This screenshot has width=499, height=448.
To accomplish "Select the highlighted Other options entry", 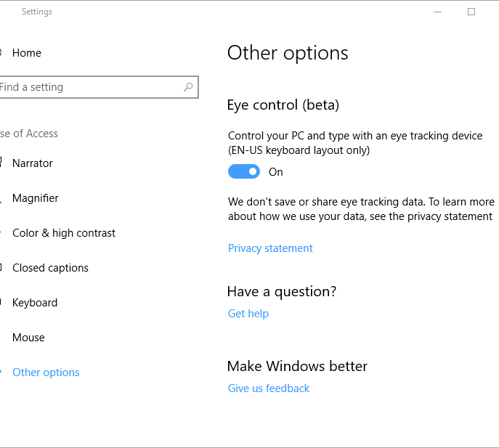I will pyautogui.click(x=46, y=372).
